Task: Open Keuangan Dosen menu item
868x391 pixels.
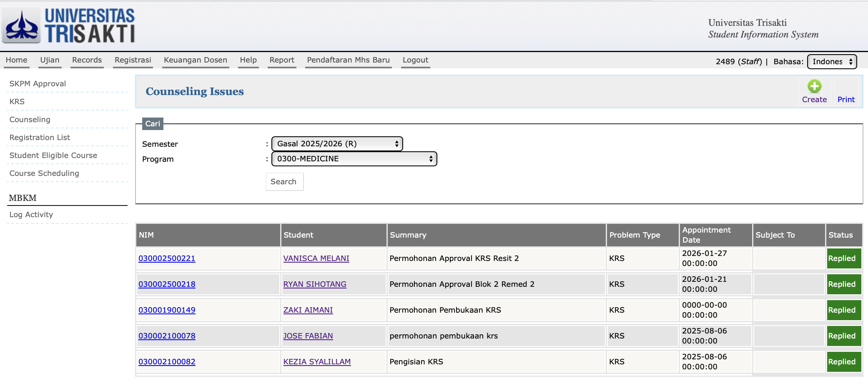Action: (195, 60)
